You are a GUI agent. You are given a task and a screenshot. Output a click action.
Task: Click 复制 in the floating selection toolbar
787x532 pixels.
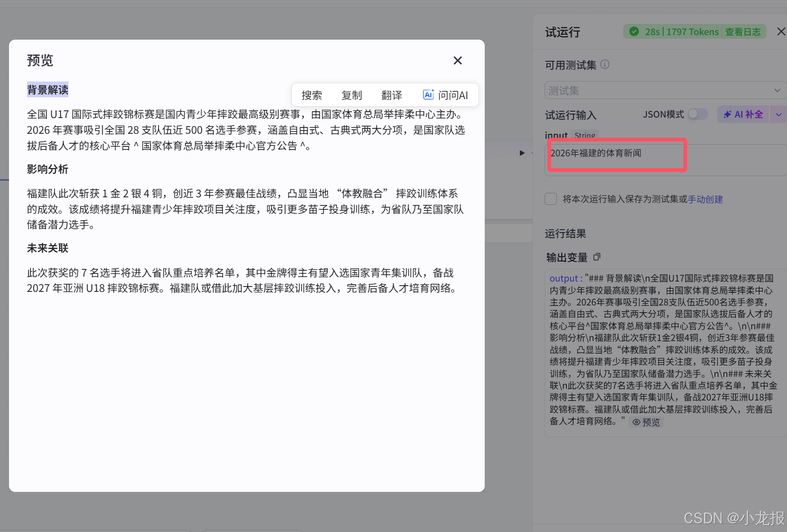coord(351,95)
